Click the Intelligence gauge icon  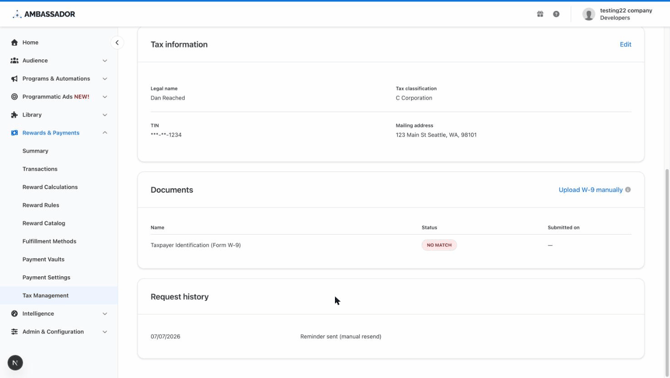15,314
